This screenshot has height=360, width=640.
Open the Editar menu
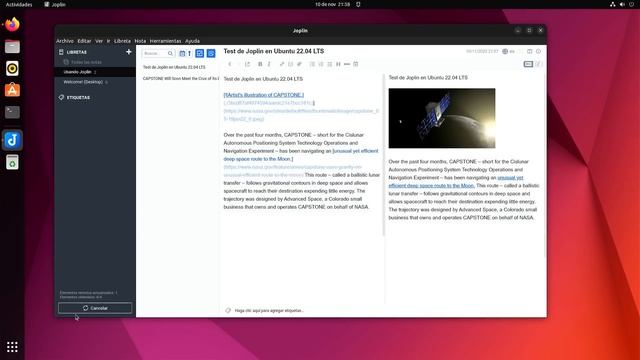84,41
